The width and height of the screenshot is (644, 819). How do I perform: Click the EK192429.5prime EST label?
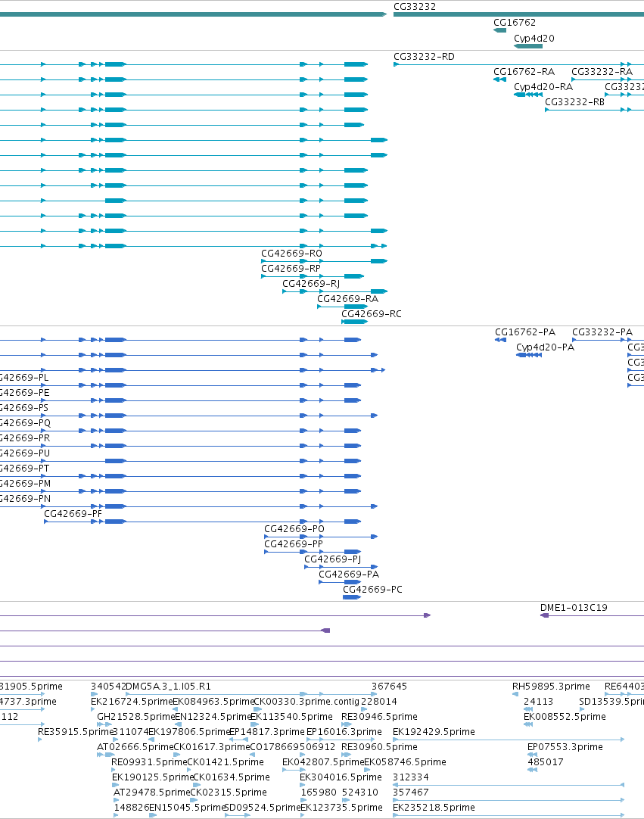click(434, 732)
